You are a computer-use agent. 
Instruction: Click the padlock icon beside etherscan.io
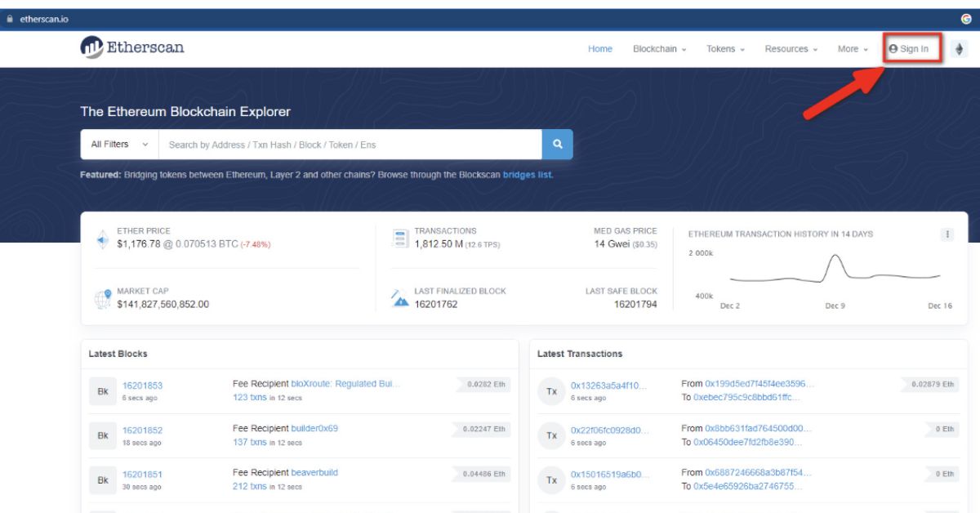click(10, 20)
